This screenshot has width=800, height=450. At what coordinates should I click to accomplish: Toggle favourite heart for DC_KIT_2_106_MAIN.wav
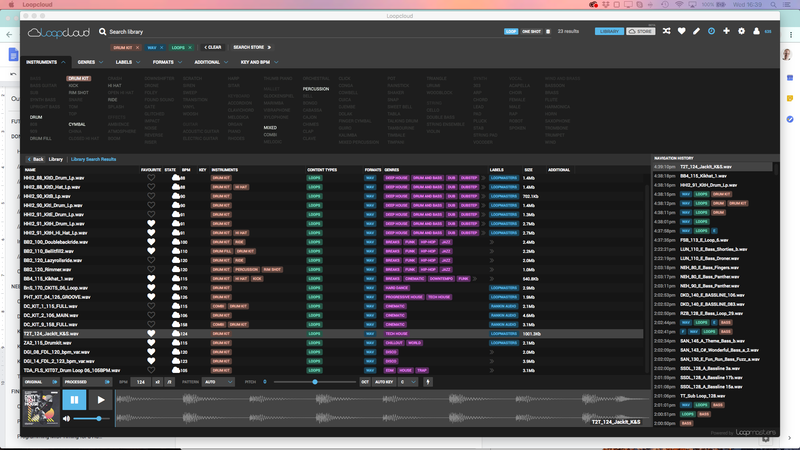151,315
